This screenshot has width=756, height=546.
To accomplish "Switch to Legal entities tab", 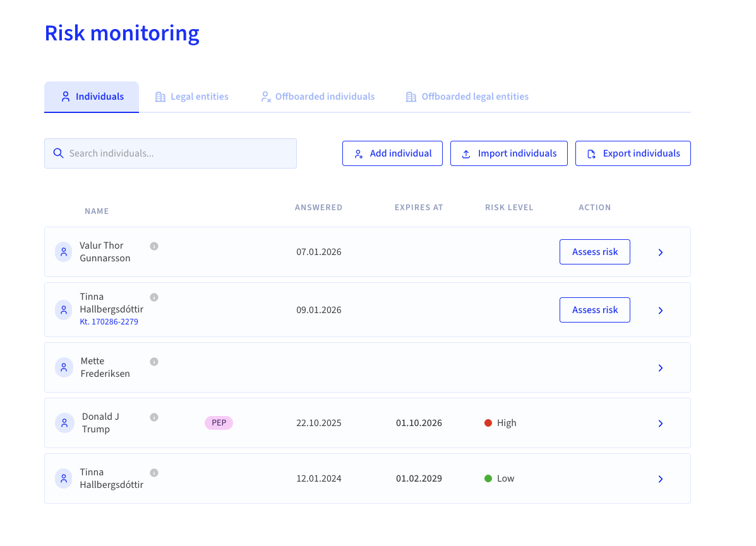I will (192, 97).
